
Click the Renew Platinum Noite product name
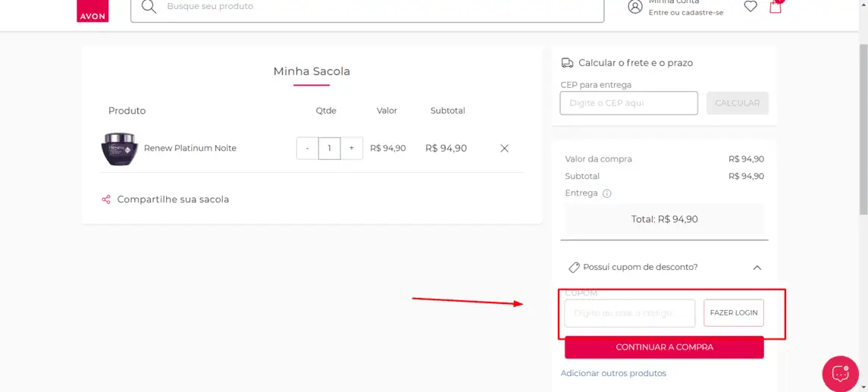pyautogui.click(x=190, y=149)
